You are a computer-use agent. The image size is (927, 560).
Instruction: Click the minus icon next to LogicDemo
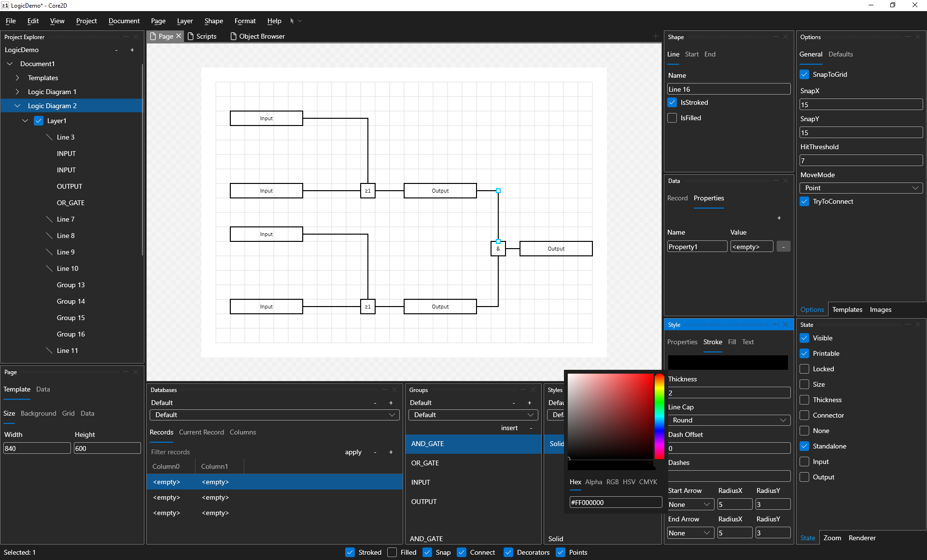tap(116, 50)
